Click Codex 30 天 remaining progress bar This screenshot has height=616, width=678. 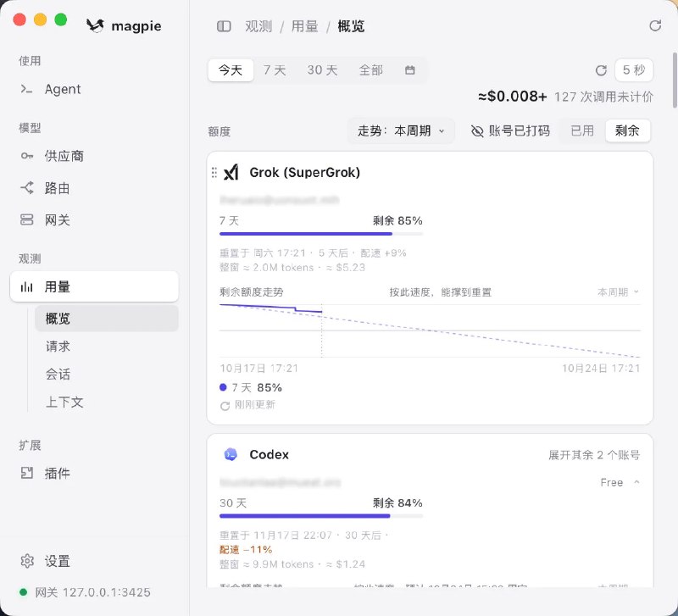(321, 516)
